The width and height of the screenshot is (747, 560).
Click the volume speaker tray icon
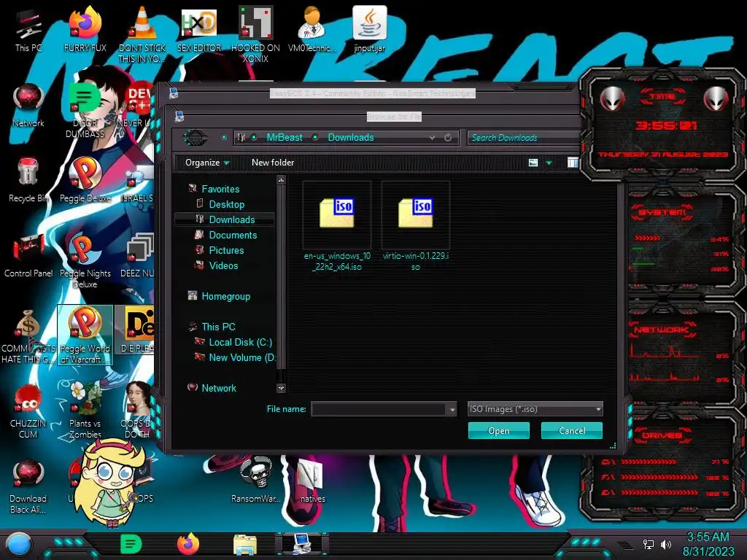[x=665, y=544]
